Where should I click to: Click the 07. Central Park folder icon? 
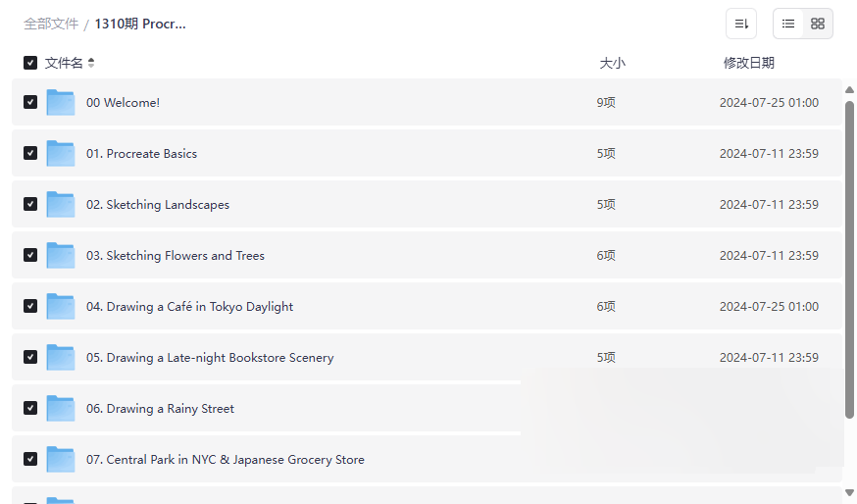(61, 459)
